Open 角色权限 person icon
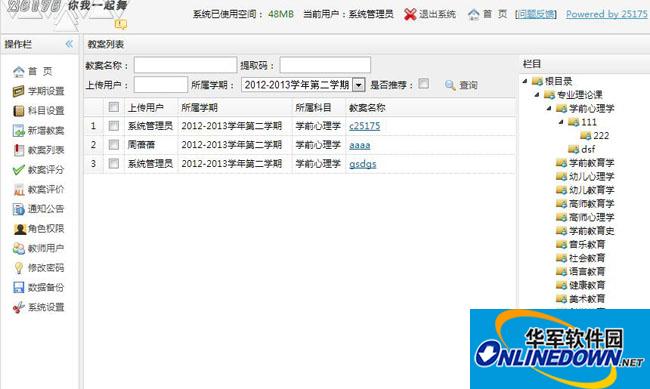 click(19, 229)
